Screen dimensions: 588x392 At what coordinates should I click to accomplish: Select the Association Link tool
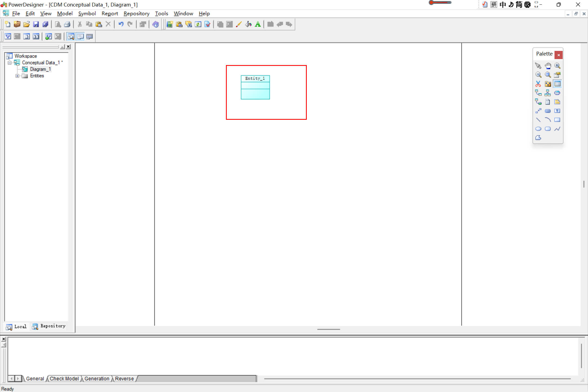pos(538,102)
